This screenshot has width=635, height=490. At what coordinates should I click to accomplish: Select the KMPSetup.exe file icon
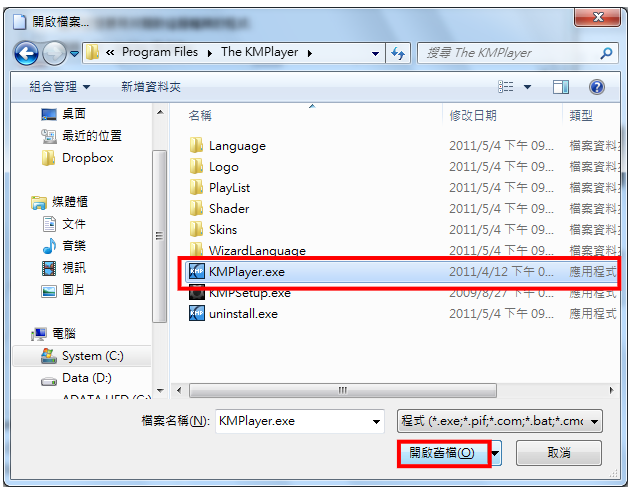click(x=197, y=293)
